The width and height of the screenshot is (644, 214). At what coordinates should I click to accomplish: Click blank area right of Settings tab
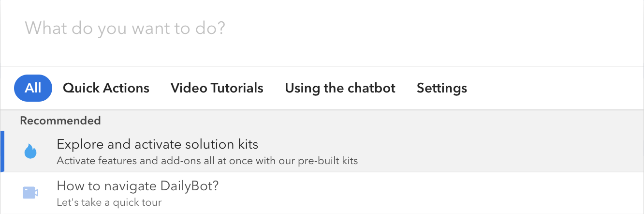(x=556, y=88)
